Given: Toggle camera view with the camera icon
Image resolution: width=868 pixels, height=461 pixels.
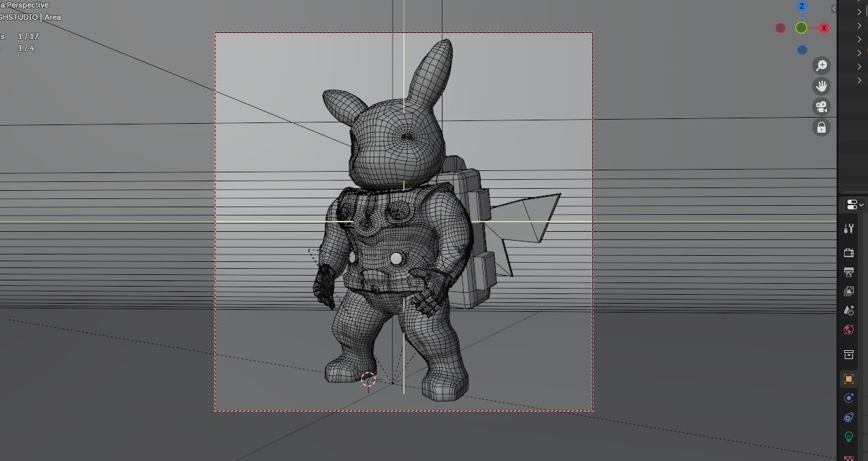Looking at the screenshot, I should click(x=821, y=107).
